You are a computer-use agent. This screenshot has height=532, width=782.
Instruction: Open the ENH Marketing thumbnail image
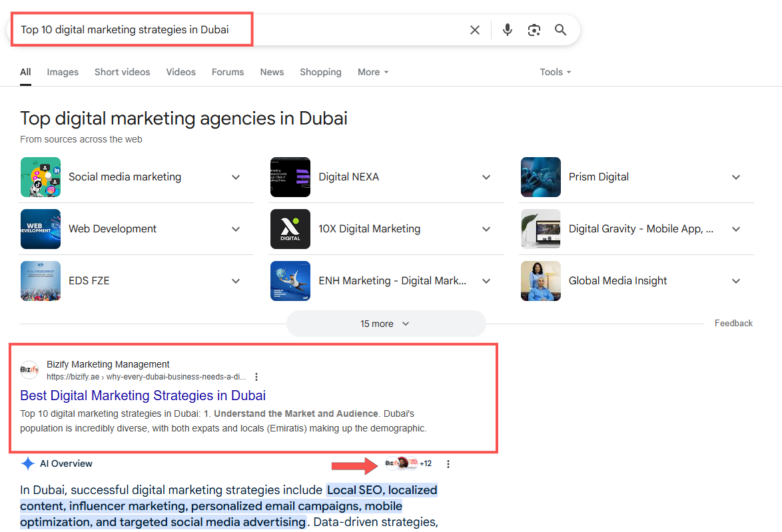coord(290,281)
